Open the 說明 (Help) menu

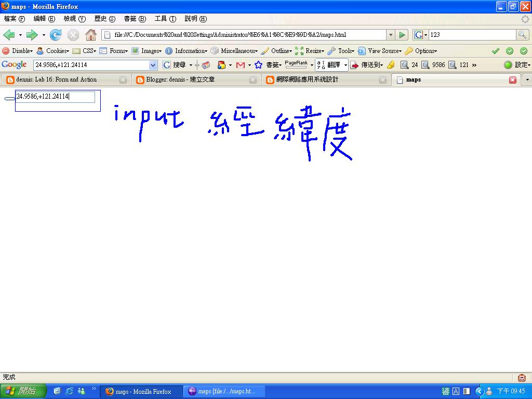pos(195,19)
